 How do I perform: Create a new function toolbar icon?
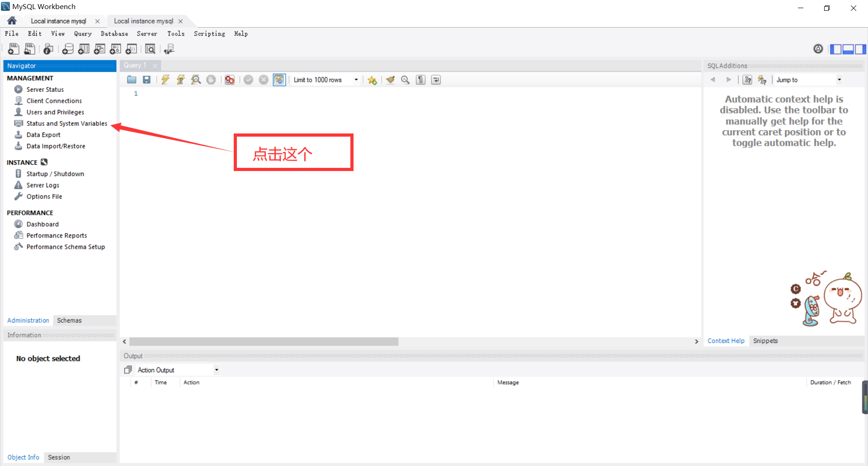pos(131,49)
